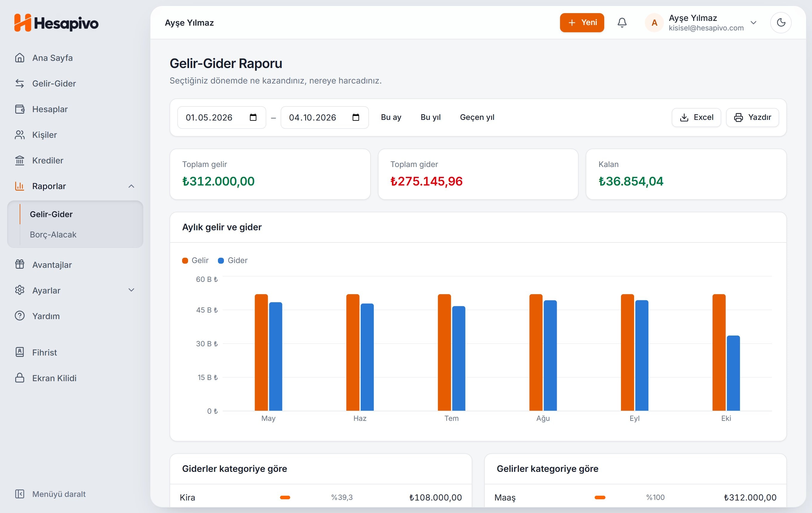Click the start date field 01.05.2026
The height and width of the screenshot is (513, 812).
click(x=222, y=117)
